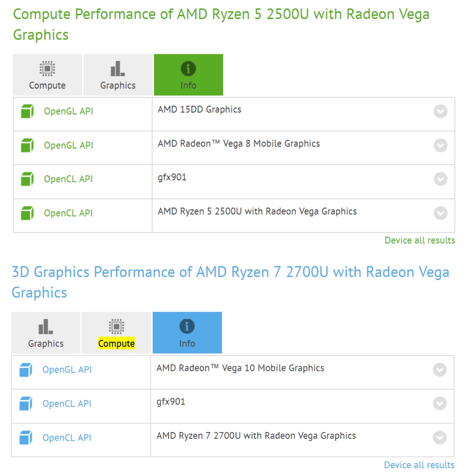Expand the gfx901 row in the green section
Screen dimensions: 470x476
tap(441, 179)
